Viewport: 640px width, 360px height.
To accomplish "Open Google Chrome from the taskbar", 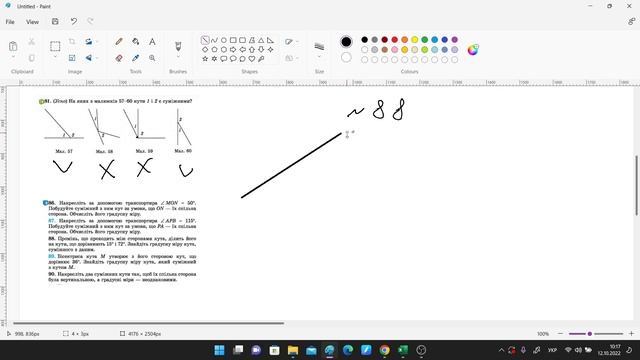I will click(x=384, y=350).
